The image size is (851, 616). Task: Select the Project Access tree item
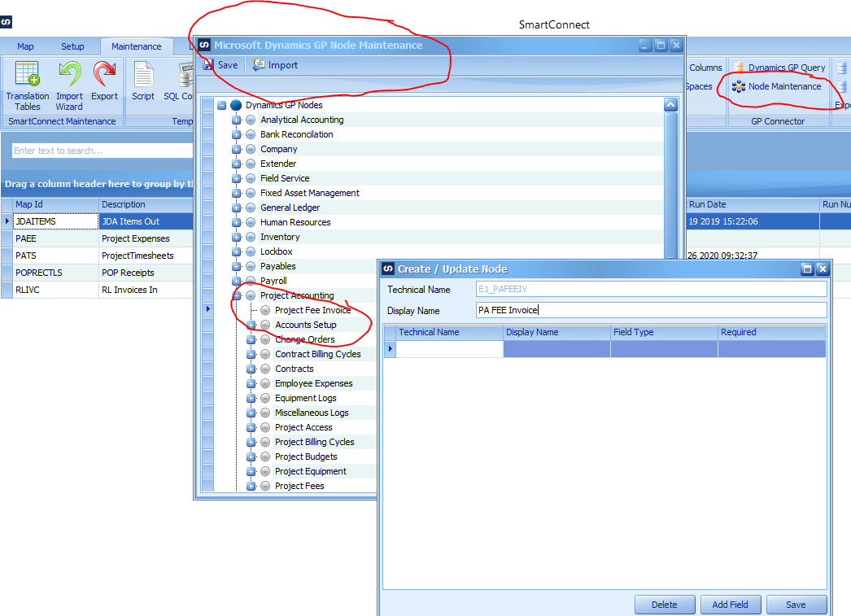(303, 427)
